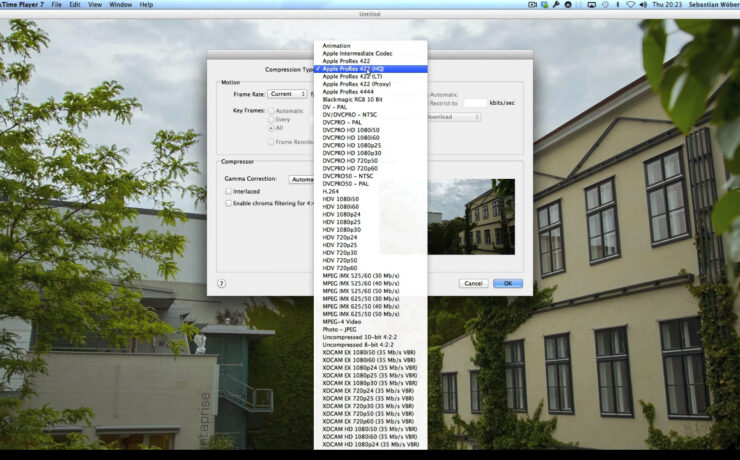Open the Window menu
The height and width of the screenshot is (460, 740).
(x=120, y=5)
